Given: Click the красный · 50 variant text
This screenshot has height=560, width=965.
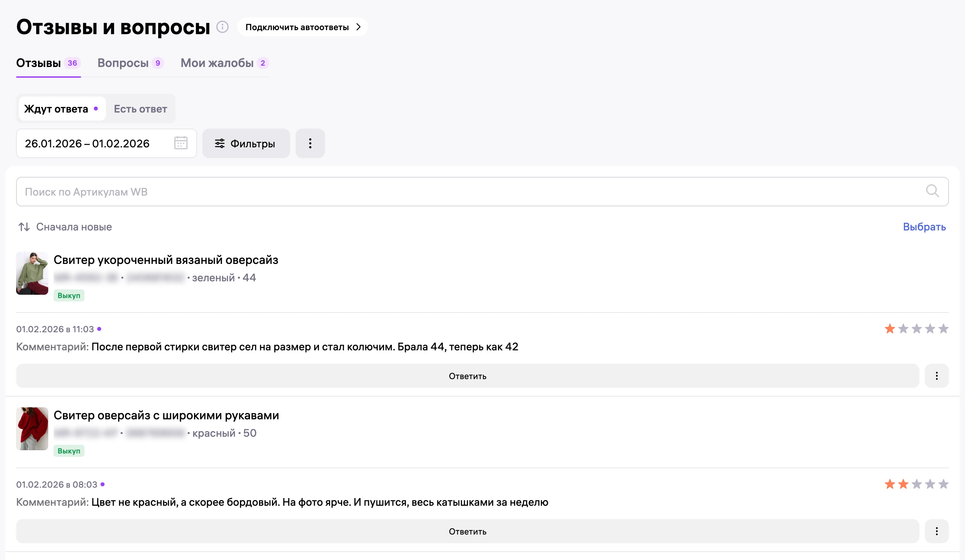Looking at the screenshot, I should pos(224,433).
